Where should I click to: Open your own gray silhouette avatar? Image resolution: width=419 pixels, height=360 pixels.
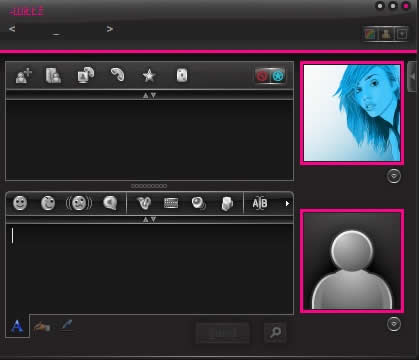[x=352, y=261]
